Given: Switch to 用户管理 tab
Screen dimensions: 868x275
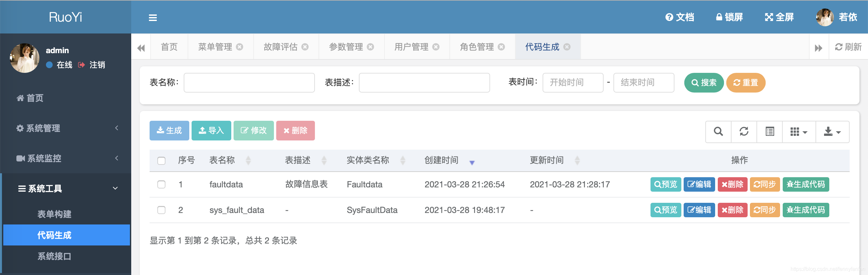Looking at the screenshot, I should coord(411,47).
